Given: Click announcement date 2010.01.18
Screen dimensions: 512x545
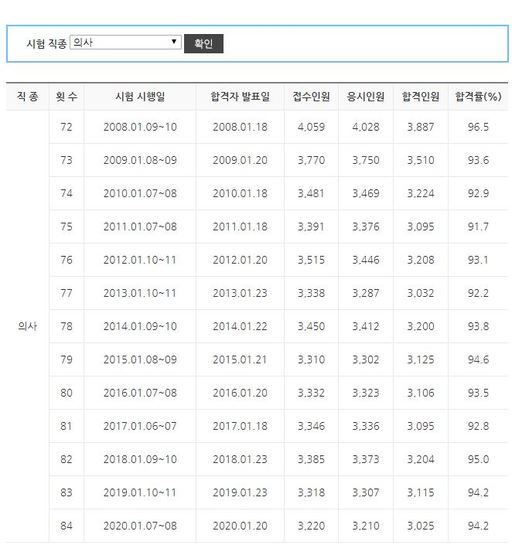Looking at the screenshot, I should 240,193.
